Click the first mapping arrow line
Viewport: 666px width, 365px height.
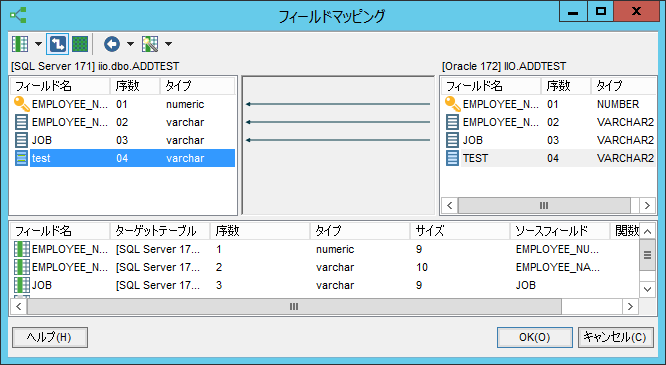[x=338, y=104]
